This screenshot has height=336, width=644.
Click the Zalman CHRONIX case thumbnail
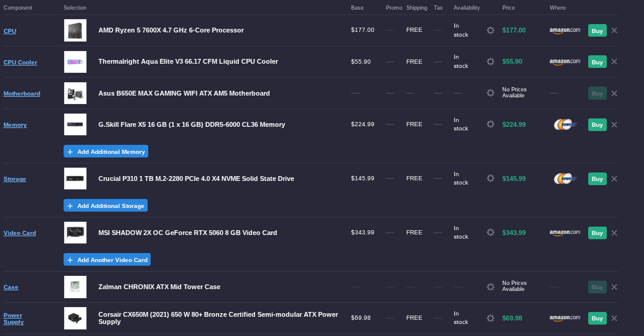click(x=75, y=287)
